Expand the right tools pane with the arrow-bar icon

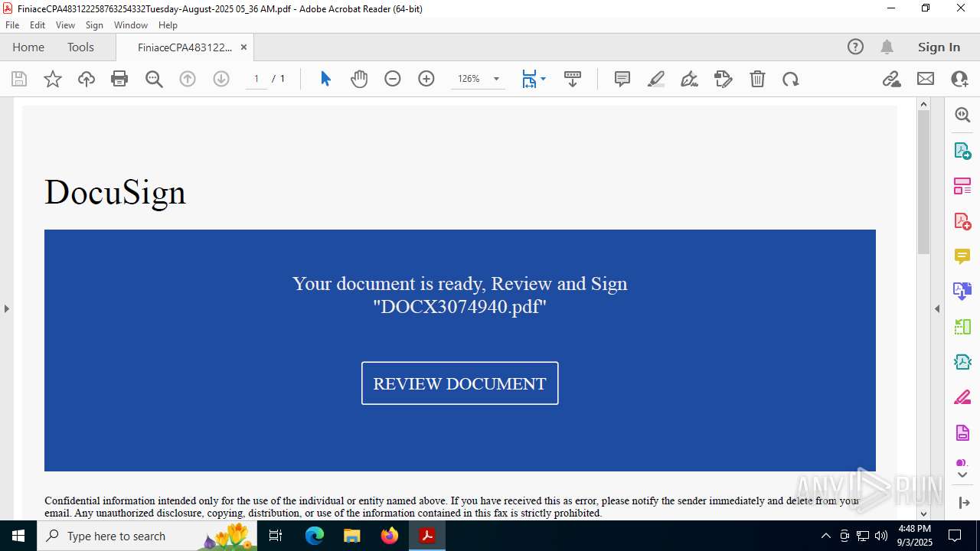tap(964, 503)
